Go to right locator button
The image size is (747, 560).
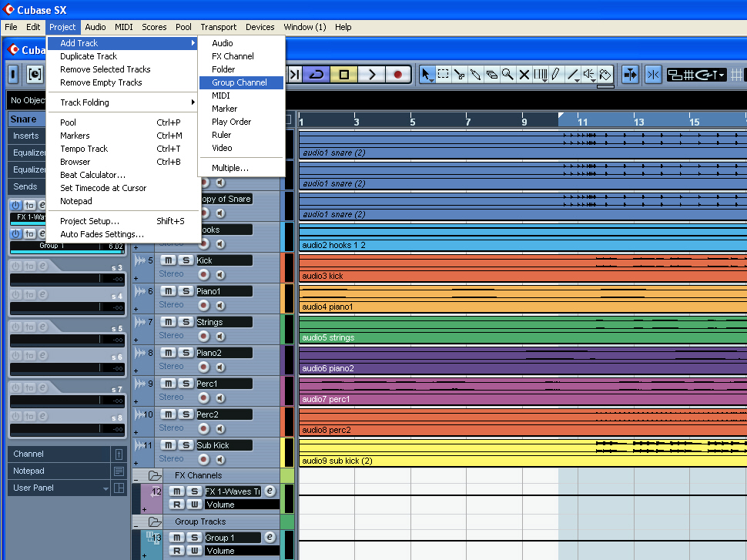[295, 75]
